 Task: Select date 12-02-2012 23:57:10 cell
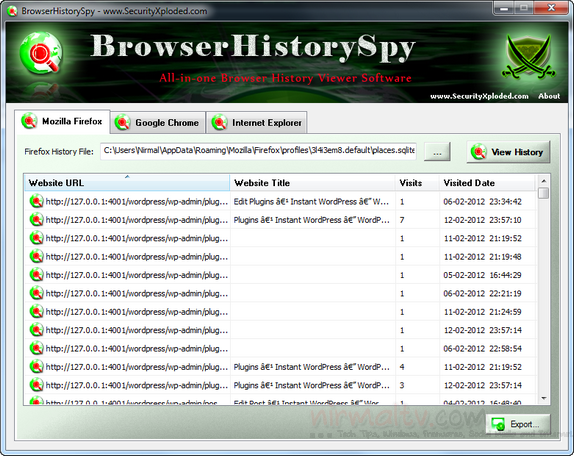click(x=482, y=220)
